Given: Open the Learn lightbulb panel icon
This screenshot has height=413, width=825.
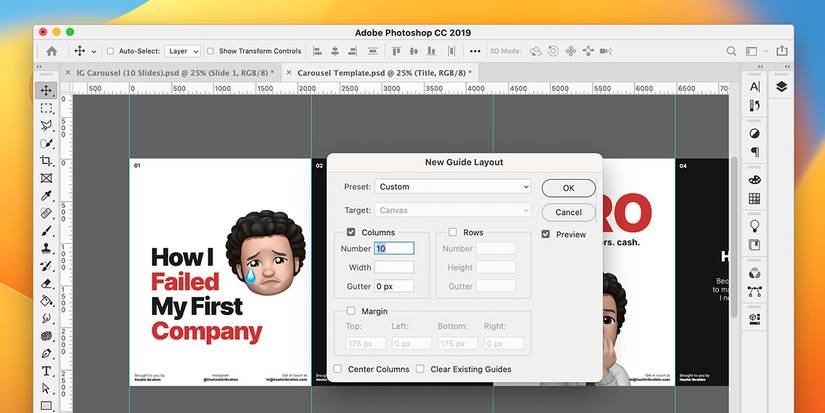Looking at the screenshot, I should pos(754,226).
